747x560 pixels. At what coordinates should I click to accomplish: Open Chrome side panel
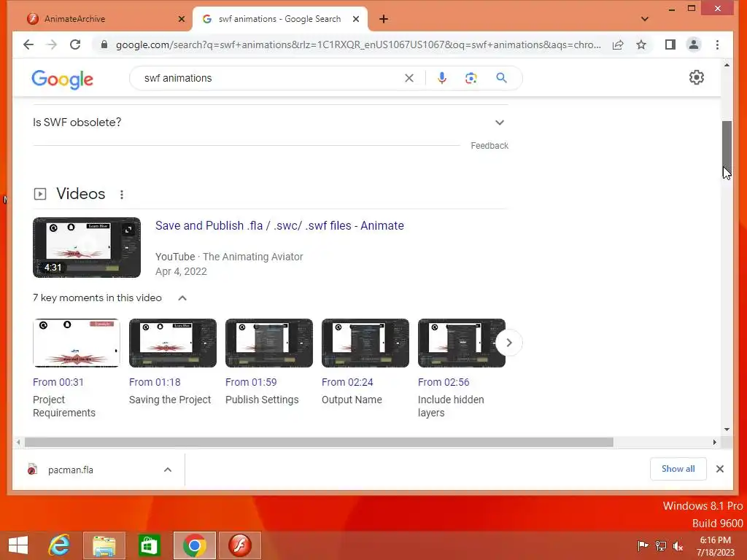[670, 44]
